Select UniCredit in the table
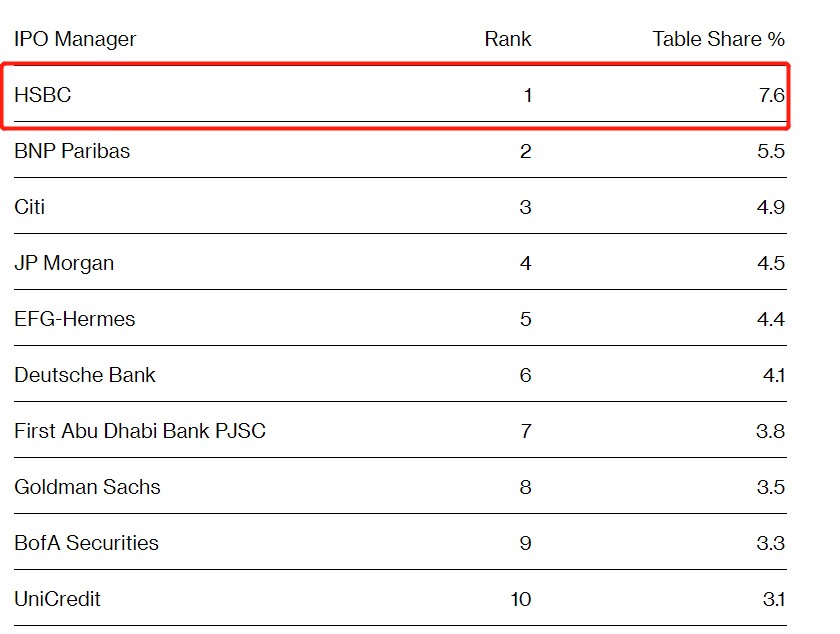Image resolution: width=840 pixels, height=634 pixels. [57, 600]
